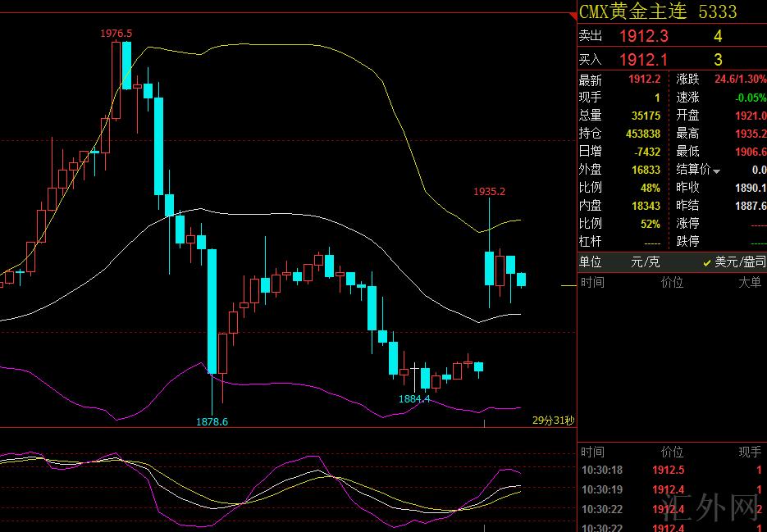Click the 最低 value 1906.6
767x532 pixels.
(x=751, y=152)
